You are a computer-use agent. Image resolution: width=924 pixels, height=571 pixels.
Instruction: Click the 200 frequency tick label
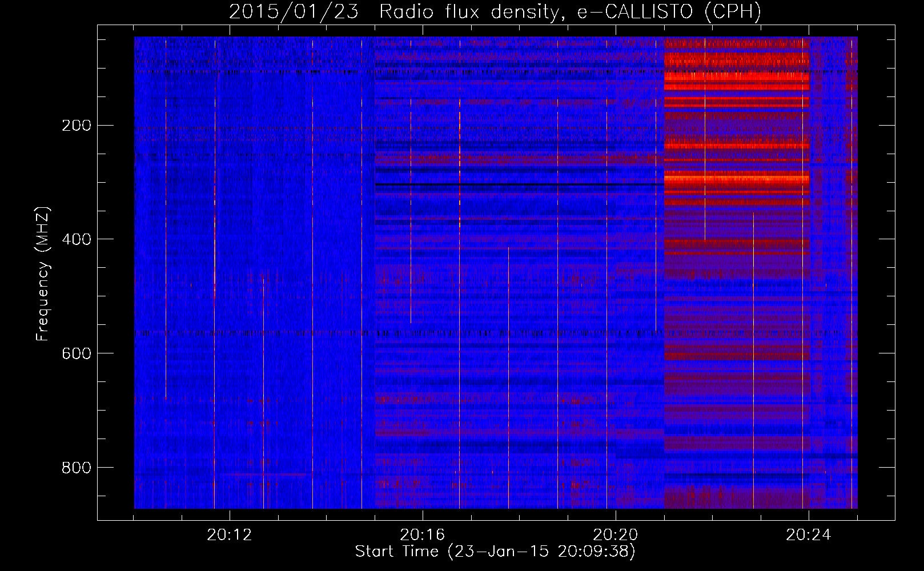77,126
